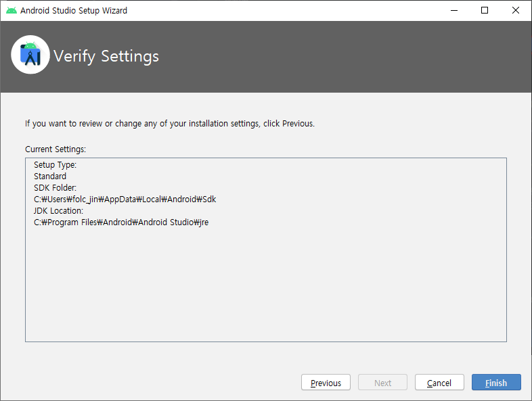
Task: Select the 'JDK Location:' label line
Action: coord(58,211)
